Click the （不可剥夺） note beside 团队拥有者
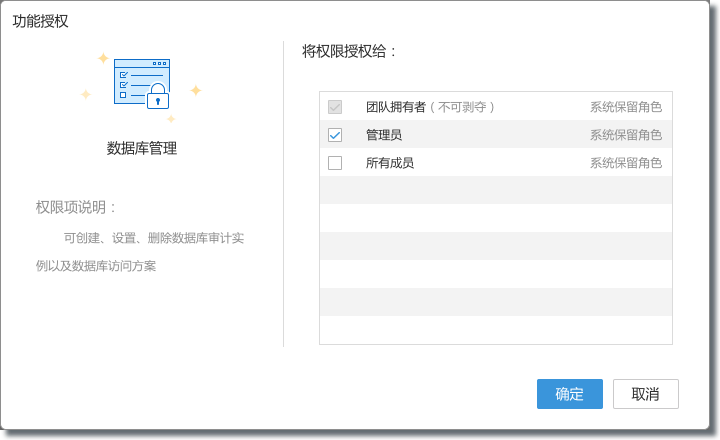Viewport: 720px width, 440px height. click(x=462, y=107)
